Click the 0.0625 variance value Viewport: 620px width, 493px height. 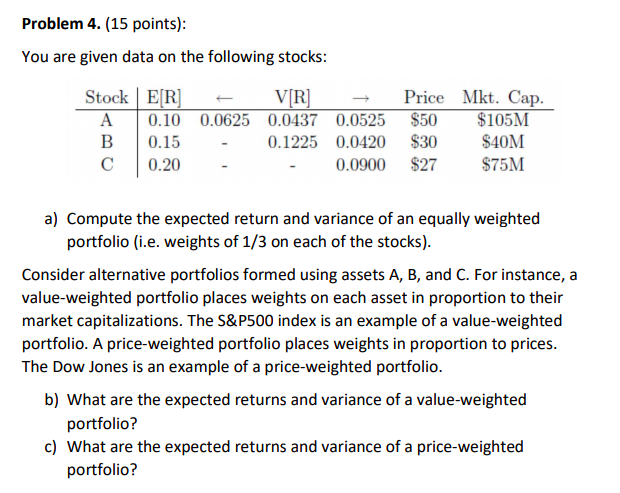(225, 120)
